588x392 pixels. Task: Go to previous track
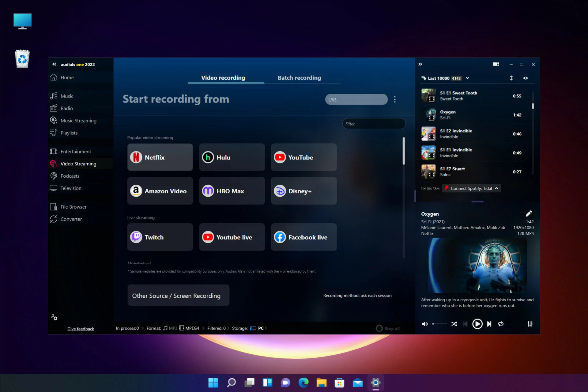point(466,324)
